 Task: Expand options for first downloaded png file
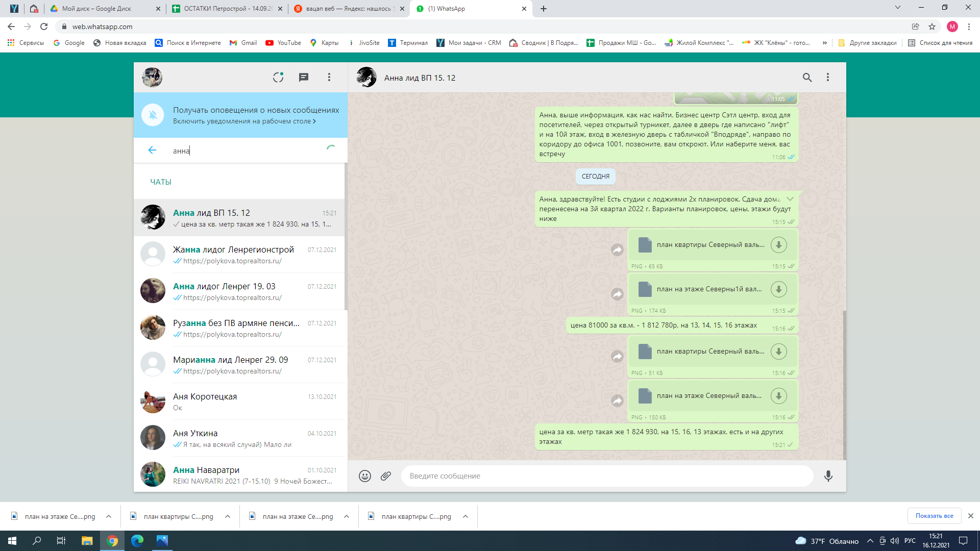(109, 516)
